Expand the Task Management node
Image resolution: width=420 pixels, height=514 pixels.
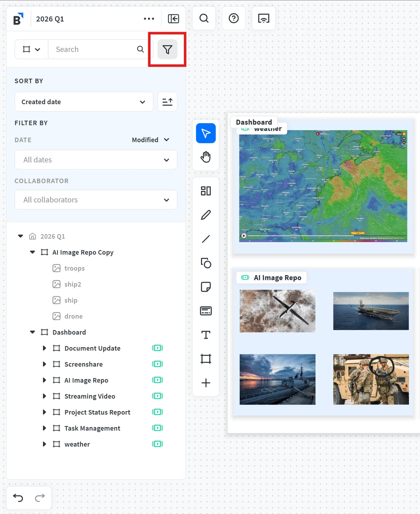click(44, 428)
